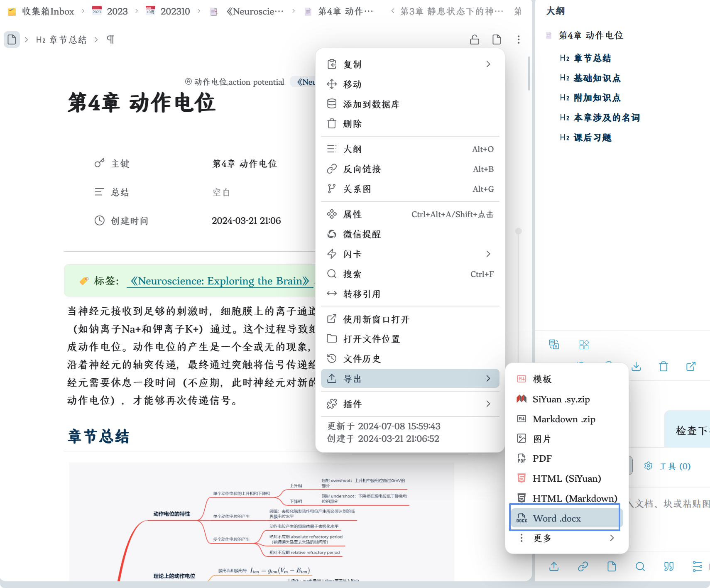Image resolution: width=710 pixels, height=588 pixels.
Task: Click the quote marks icon in bottom toolbar
Action: 669,566
